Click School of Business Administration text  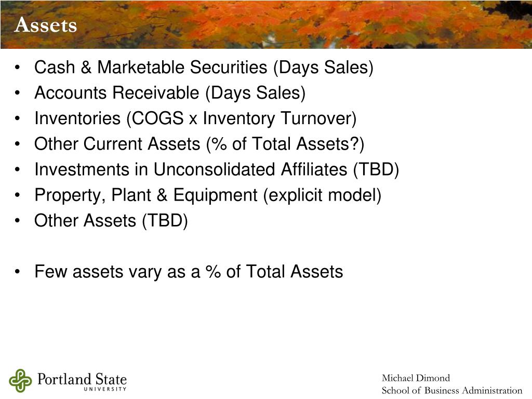coord(452,390)
